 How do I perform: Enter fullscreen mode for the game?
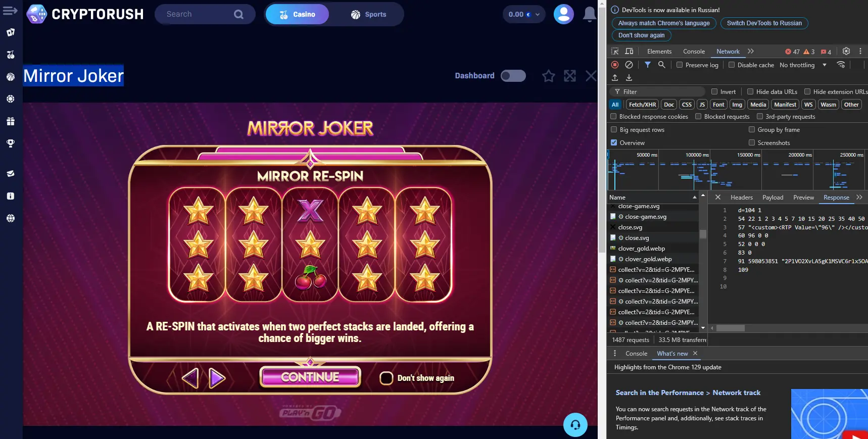pyautogui.click(x=570, y=76)
